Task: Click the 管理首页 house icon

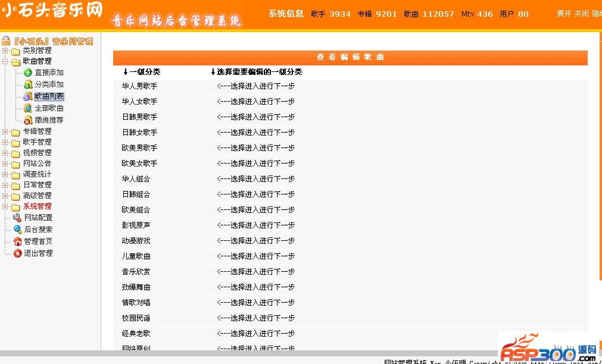Action: point(17,241)
